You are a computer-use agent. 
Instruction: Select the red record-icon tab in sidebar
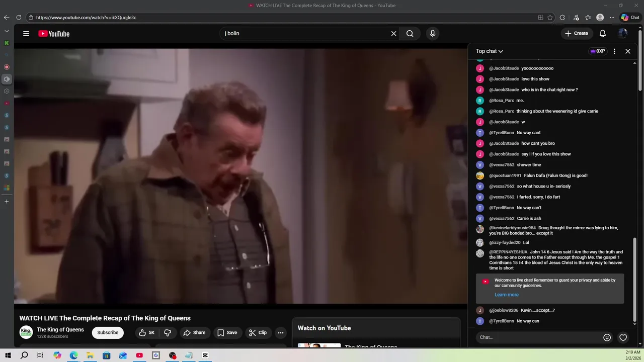[x=7, y=67]
